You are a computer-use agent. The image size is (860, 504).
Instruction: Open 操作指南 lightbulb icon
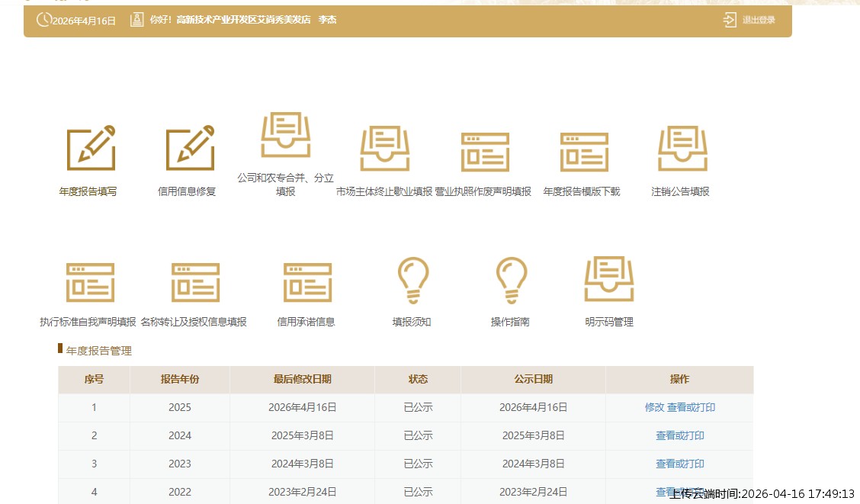(x=511, y=281)
